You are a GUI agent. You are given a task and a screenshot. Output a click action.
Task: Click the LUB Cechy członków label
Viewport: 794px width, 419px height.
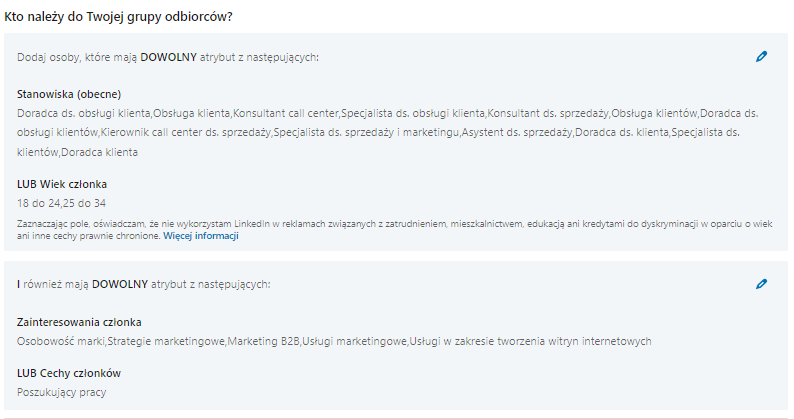pyautogui.click(x=69, y=373)
